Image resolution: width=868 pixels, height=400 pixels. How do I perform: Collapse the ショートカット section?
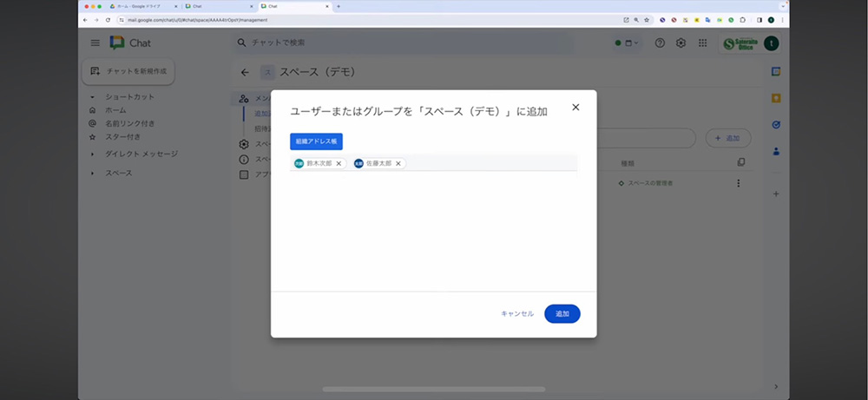(x=93, y=97)
